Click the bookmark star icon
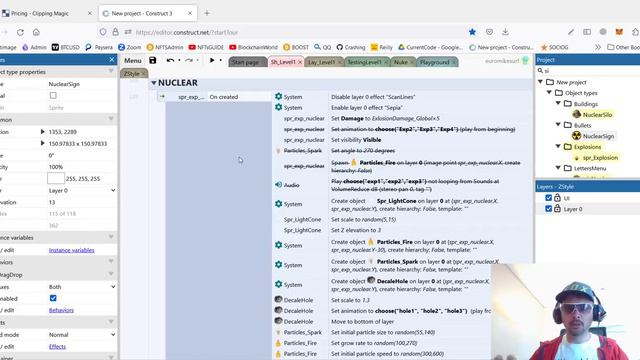 472,32
